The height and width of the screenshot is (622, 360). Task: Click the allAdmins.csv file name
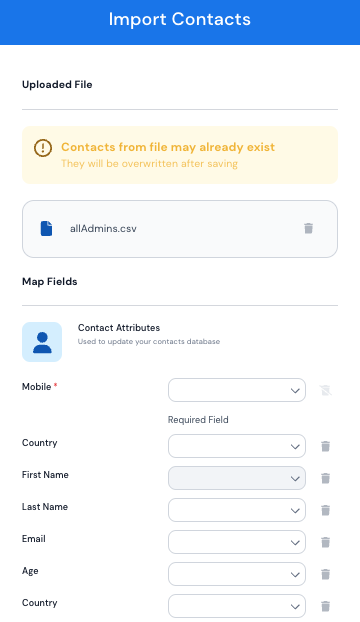tap(103, 229)
